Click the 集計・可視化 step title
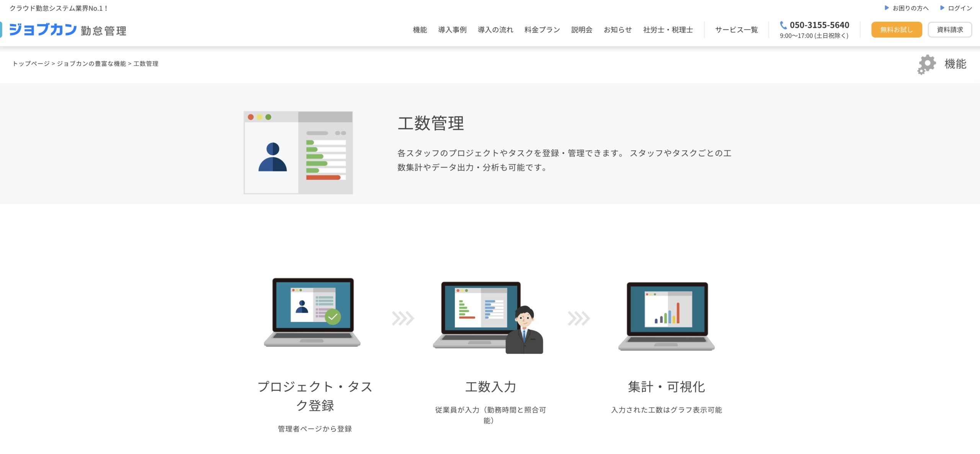Image resolution: width=980 pixels, height=454 pixels. tap(666, 387)
